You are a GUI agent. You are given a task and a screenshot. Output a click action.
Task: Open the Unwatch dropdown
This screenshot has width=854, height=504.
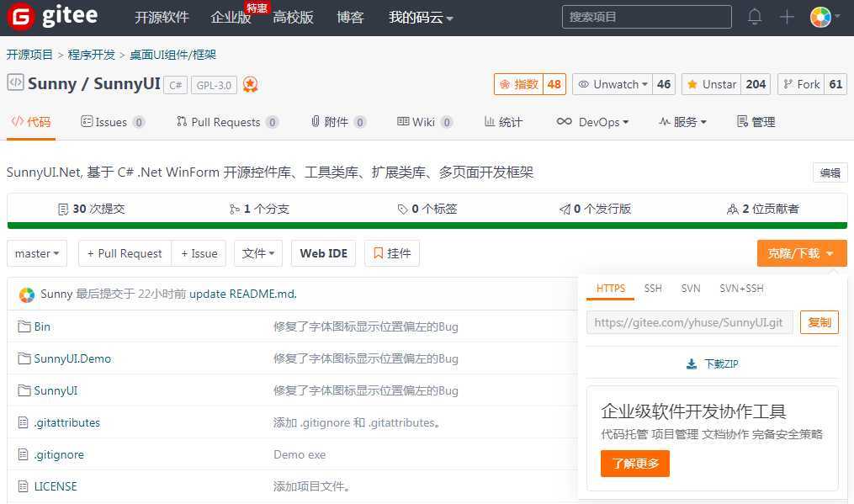coord(613,84)
